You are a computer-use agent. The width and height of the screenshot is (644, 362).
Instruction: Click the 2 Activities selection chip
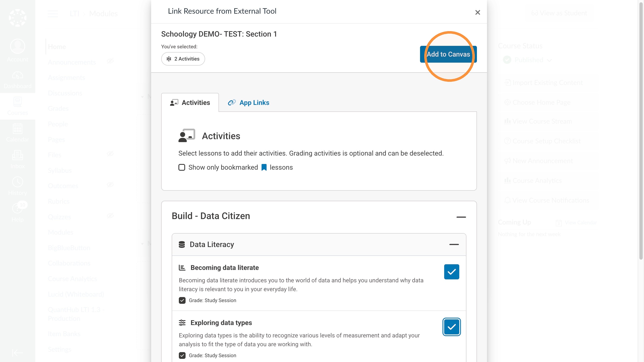pos(183,59)
